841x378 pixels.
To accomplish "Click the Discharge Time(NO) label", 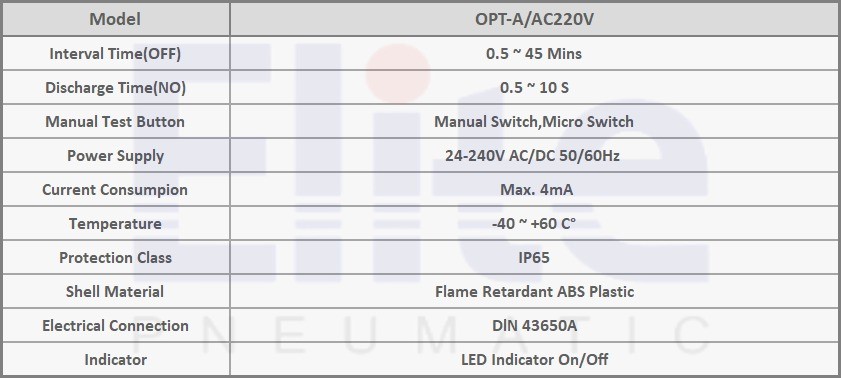I will tap(115, 87).
